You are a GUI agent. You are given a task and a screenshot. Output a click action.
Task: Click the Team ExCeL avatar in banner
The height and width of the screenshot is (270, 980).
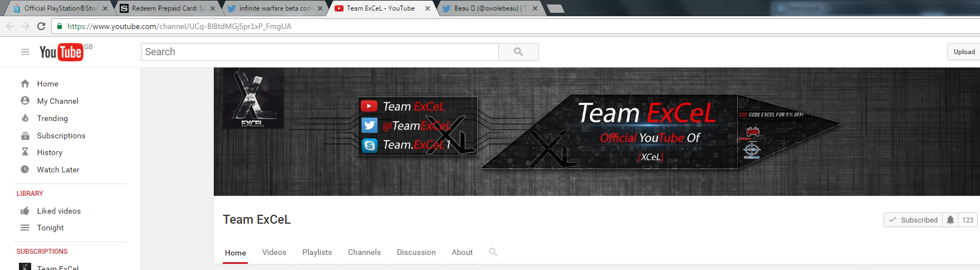point(253,98)
